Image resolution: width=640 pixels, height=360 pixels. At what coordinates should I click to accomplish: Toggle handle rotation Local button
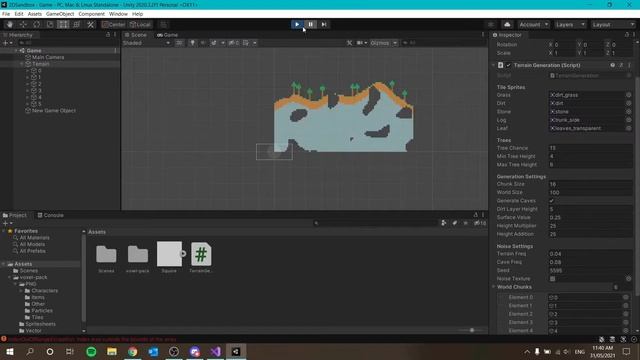point(140,24)
